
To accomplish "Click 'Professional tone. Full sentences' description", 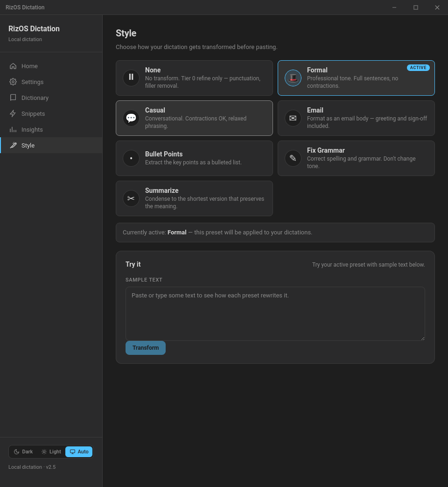I will tap(352, 82).
